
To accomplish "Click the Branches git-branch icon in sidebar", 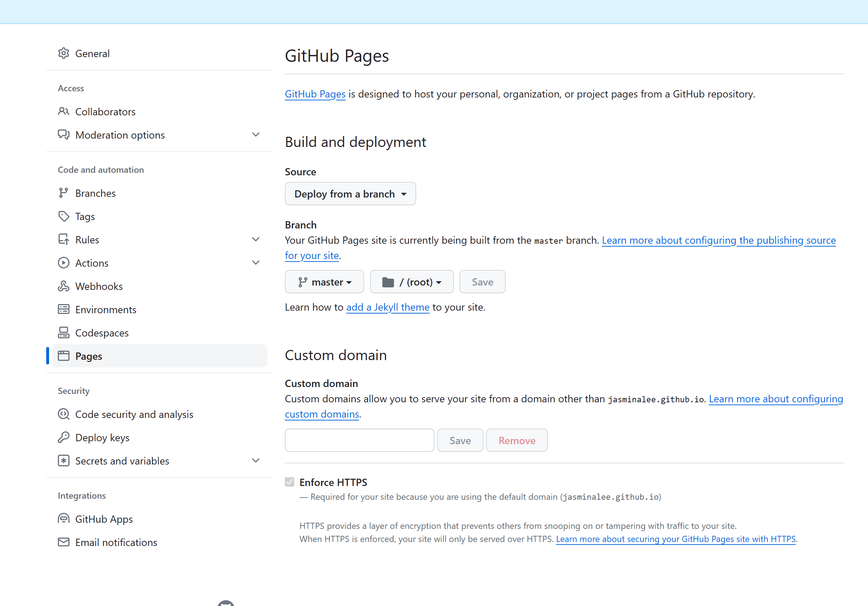I will point(64,193).
